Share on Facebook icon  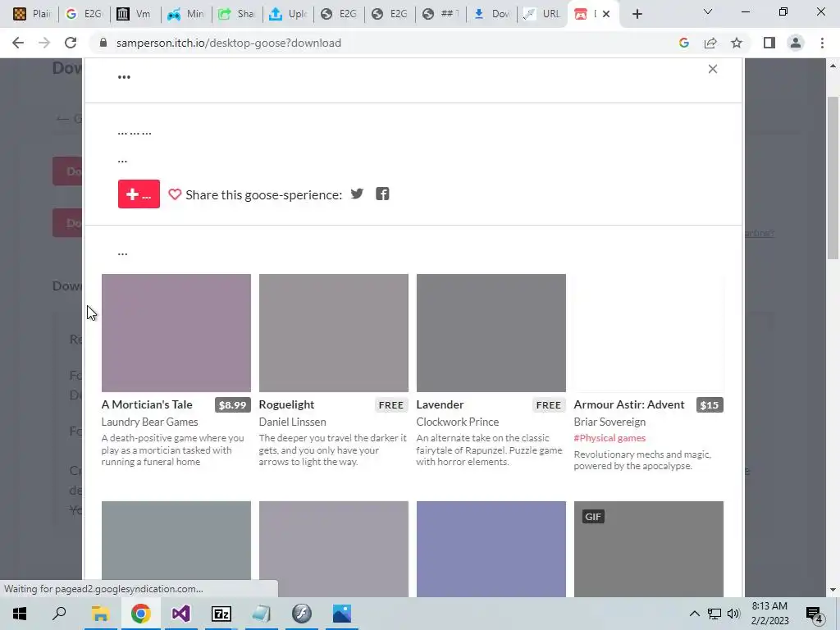point(382,194)
